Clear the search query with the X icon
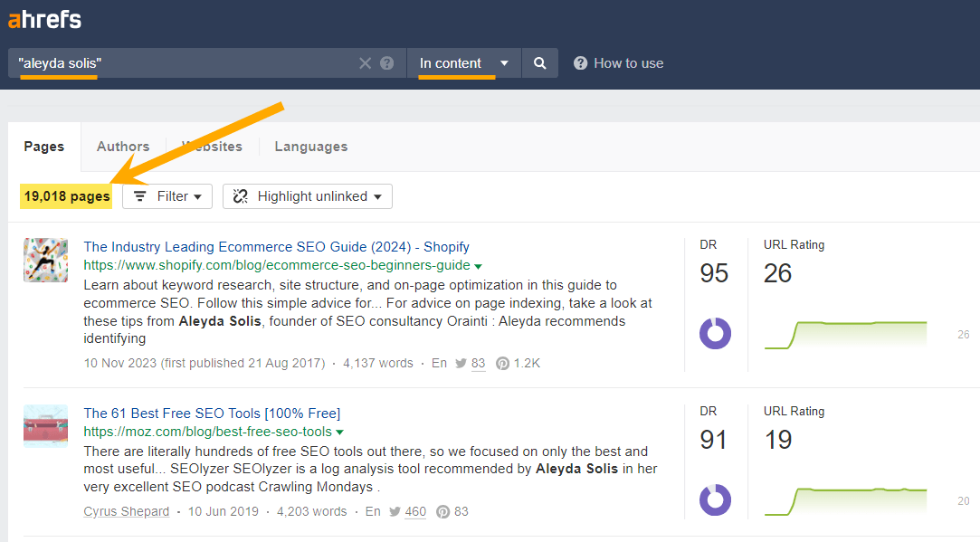980x542 pixels. [365, 63]
